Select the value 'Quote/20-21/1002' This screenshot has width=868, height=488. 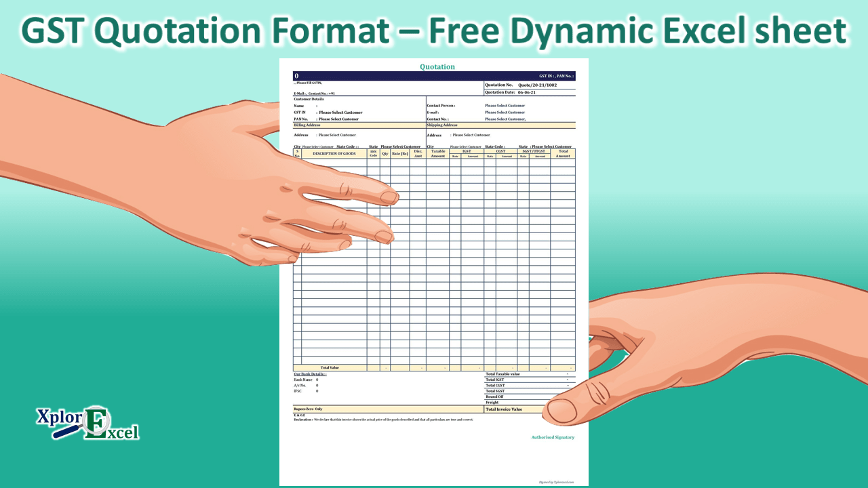click(537, 85)
